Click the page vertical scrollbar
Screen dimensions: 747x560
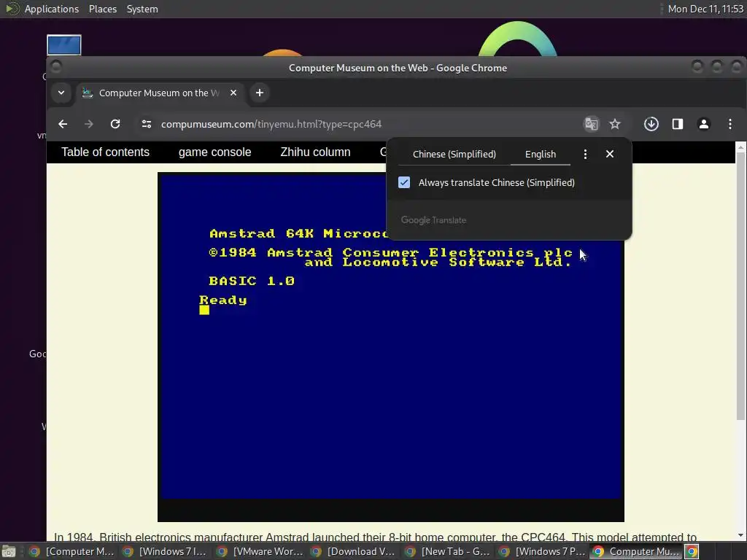tap(740, 286)
